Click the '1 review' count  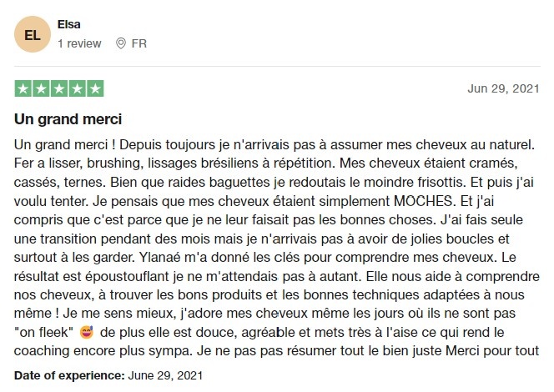click(x=79, y=43)
